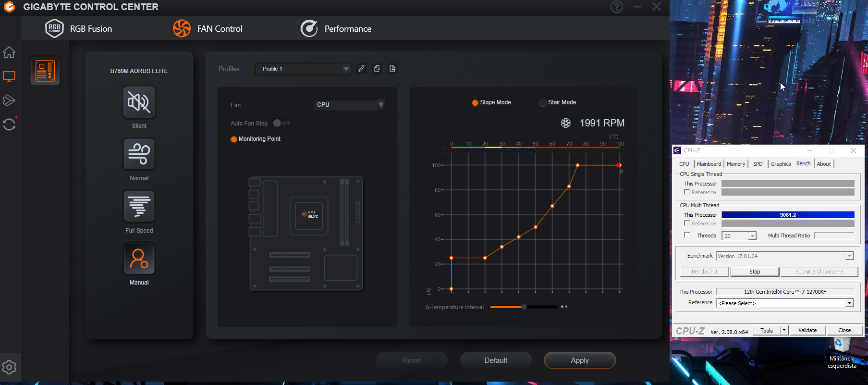This screenshot has width=868, height=385.
Task: Choose Normal fan preset
Action: pos(139,154)
